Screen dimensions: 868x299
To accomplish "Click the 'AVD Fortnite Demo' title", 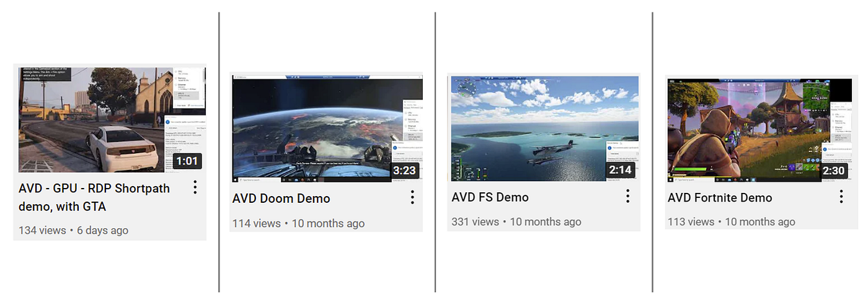I will tap(720, 198).
